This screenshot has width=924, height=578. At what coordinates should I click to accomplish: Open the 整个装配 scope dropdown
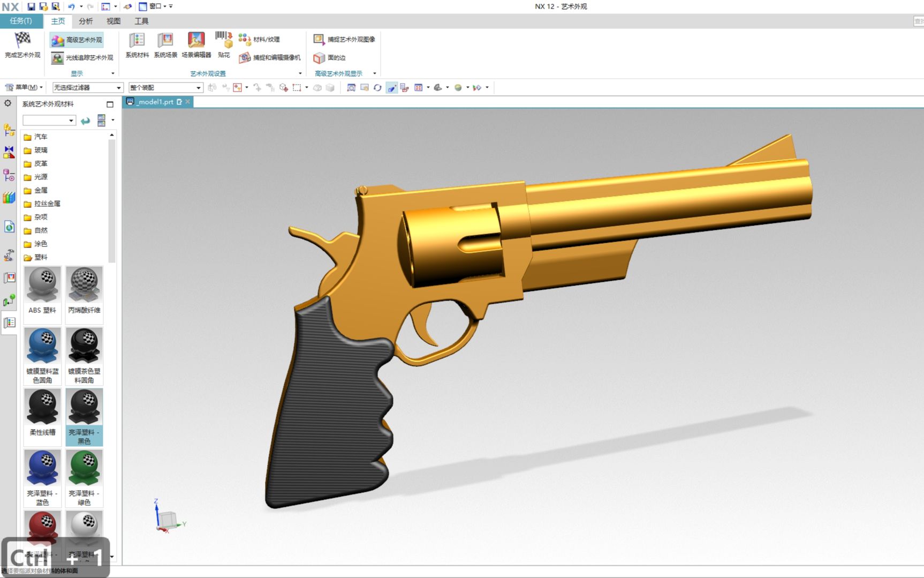165,87
